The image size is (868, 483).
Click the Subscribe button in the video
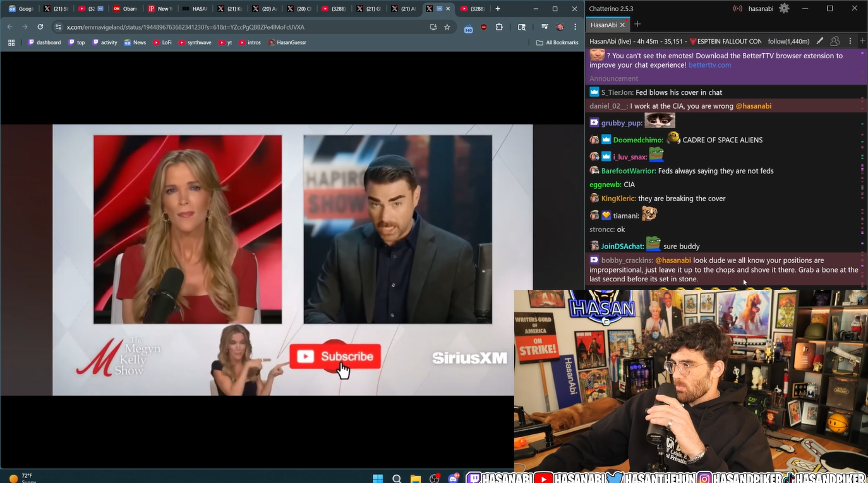coord(335,357)
